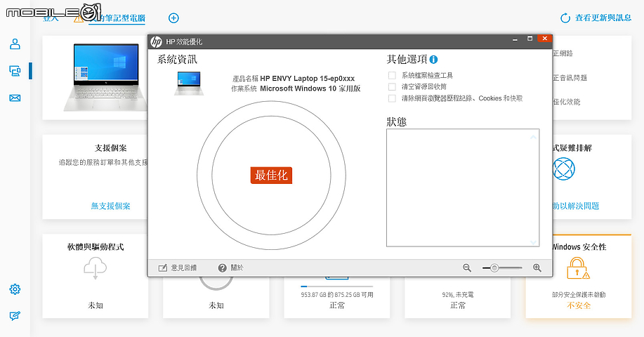Click the zoom in magnifier icon

point(537,268)
